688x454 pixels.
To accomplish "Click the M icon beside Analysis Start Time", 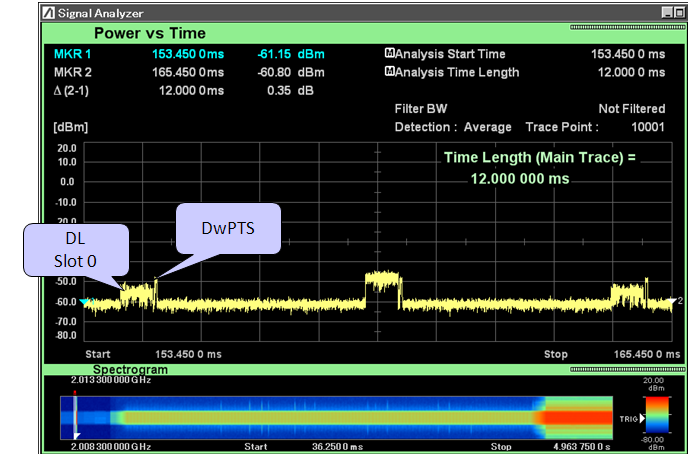I will [389, 53].
